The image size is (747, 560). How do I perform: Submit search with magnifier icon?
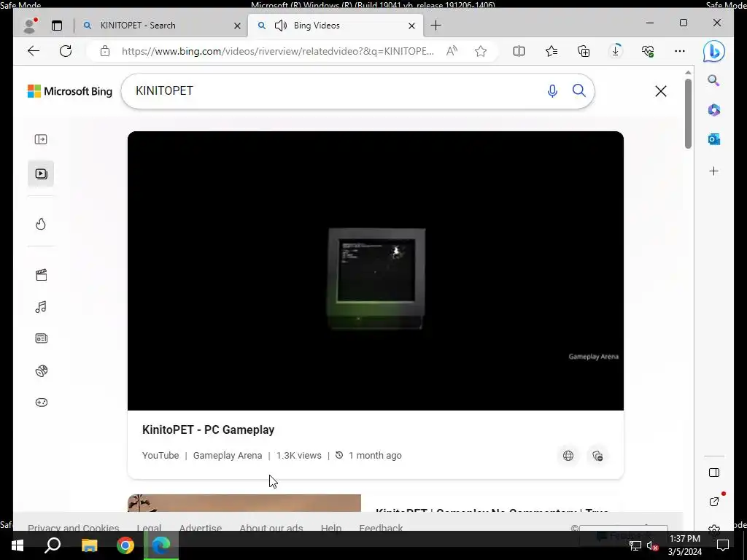(x=578, y=90)
